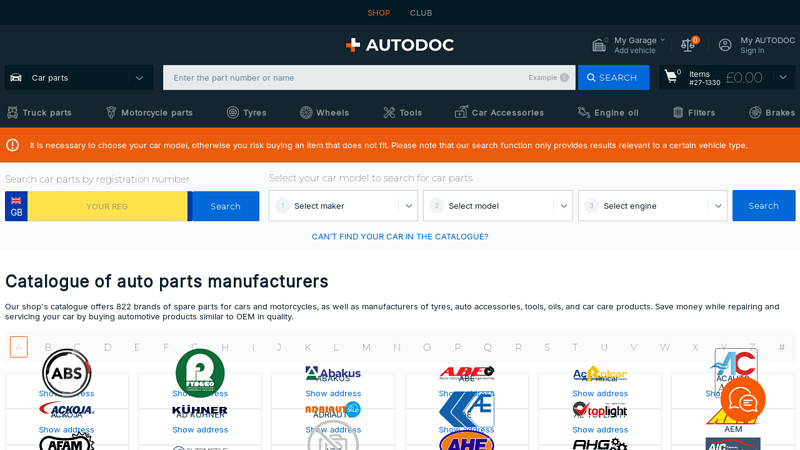
Task: Select letter A in the alphabet filter
Action: click(19, 347)
